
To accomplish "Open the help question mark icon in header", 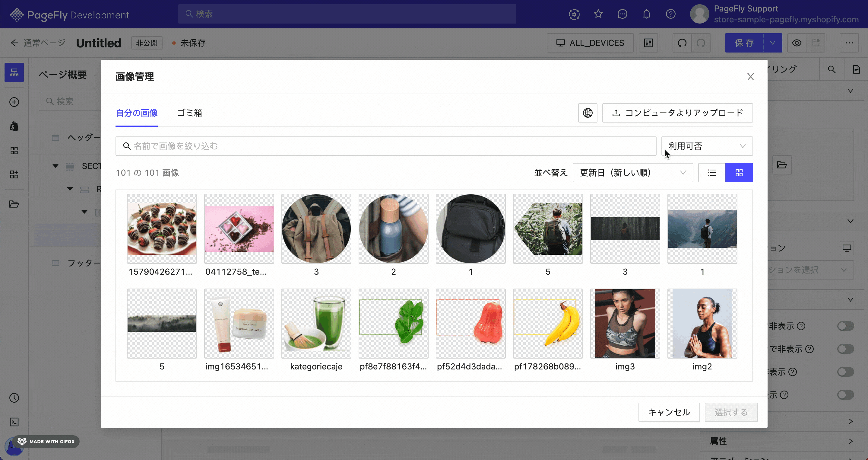I will pos(670,14).
